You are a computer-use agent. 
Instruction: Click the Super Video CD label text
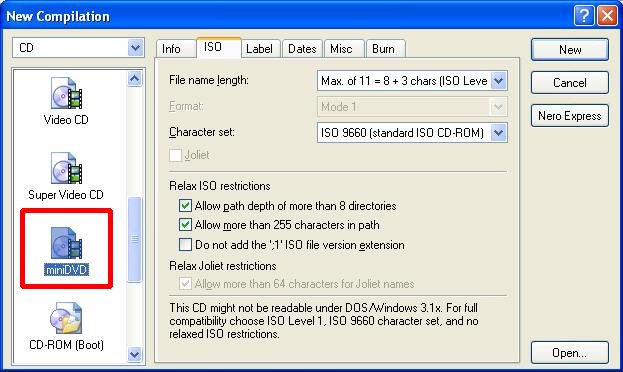[x=66, y=195]
